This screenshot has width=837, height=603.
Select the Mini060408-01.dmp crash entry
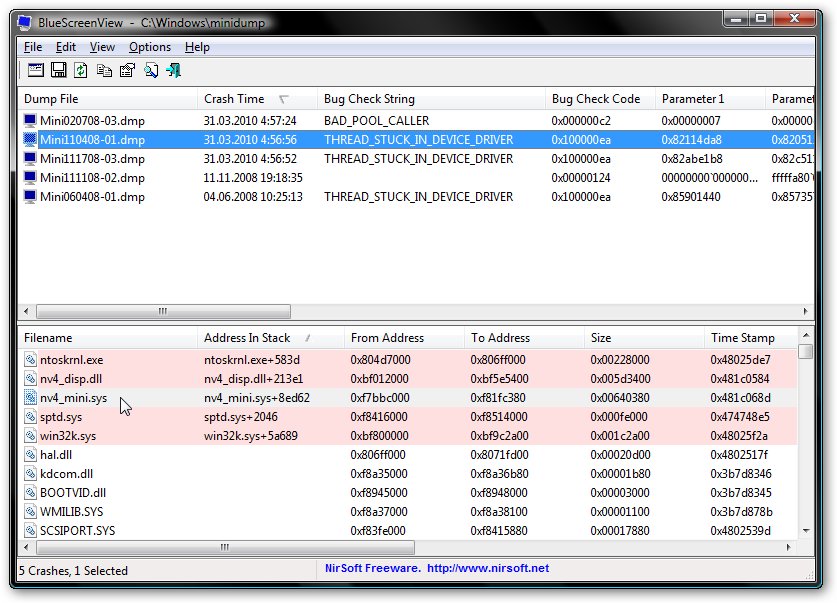point(92,197)
